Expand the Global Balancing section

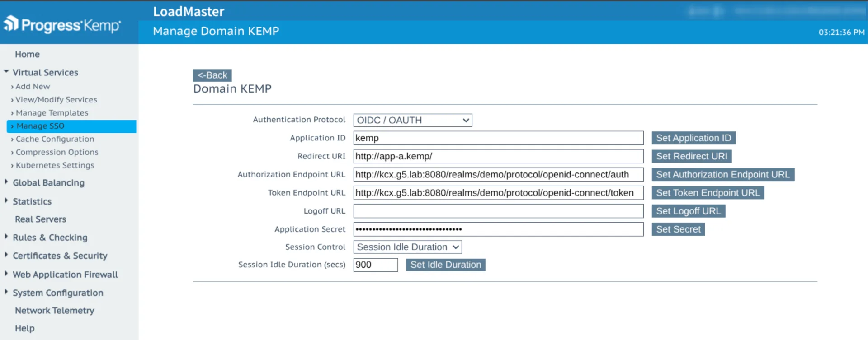tap(48, 182)
